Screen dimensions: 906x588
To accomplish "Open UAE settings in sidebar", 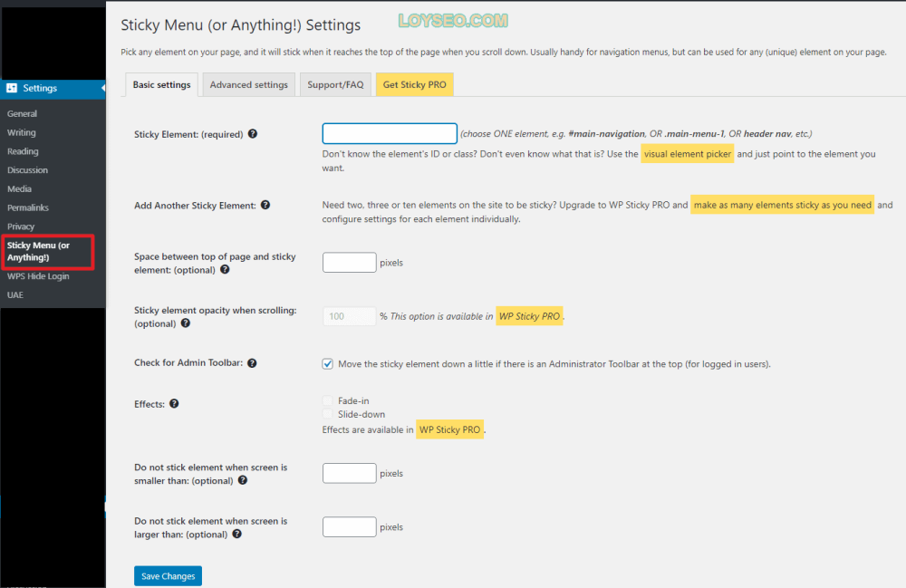I will pyautogui.click(x=15, y=294).
